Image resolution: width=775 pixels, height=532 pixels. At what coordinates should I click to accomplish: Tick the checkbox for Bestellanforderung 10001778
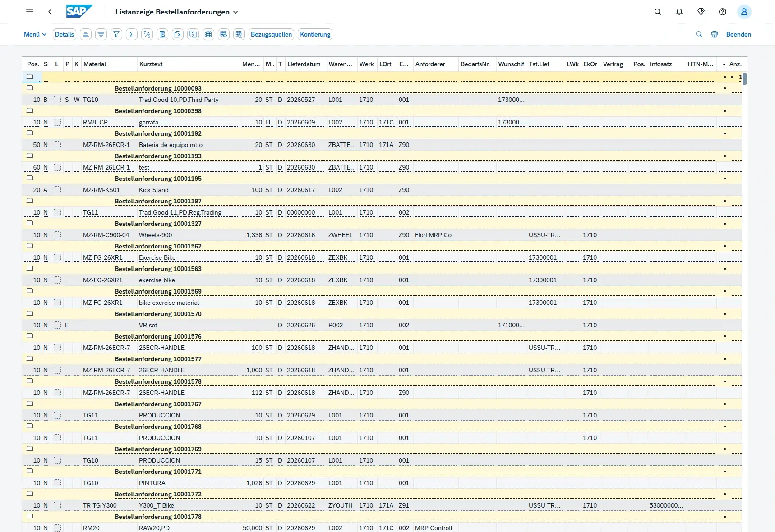(30, 516)
